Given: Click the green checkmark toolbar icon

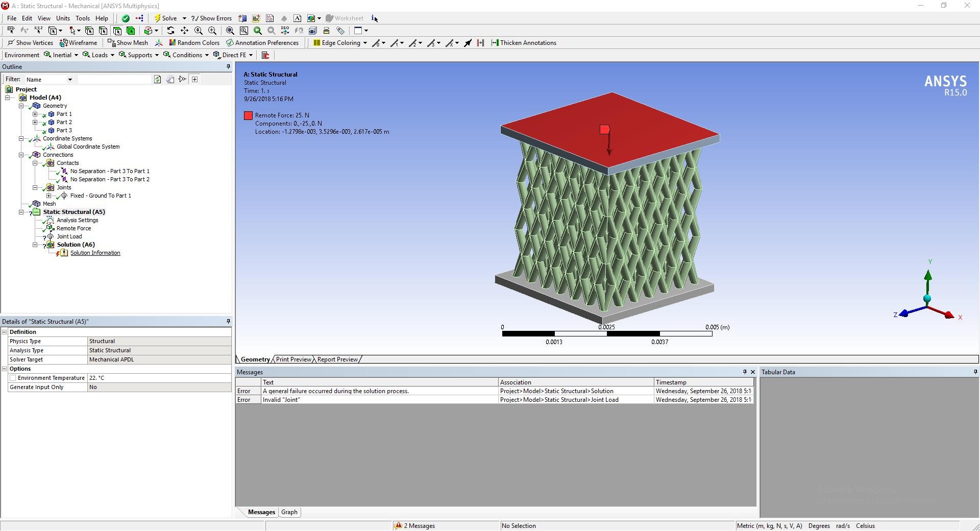Looking at the screenshot, I should click(x=126, y=18).
